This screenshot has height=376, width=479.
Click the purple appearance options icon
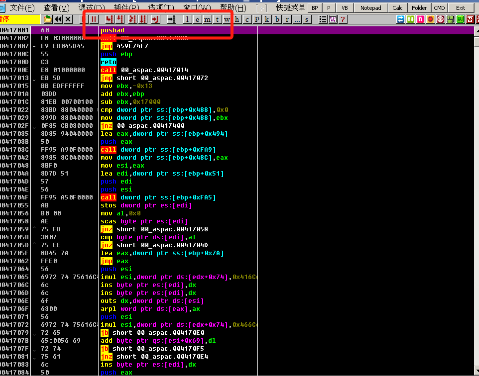tap(333, 19)
